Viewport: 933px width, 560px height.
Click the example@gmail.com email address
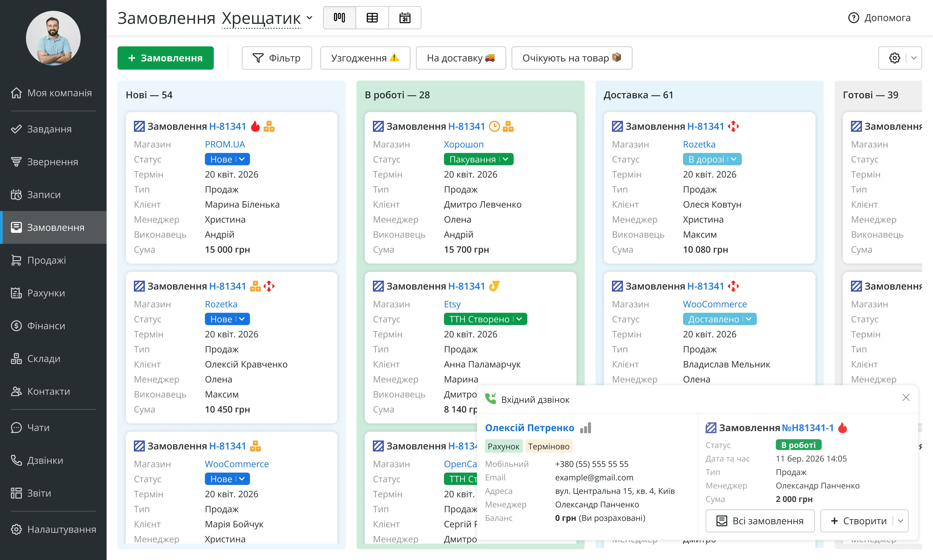pyautogui.click(x=594, y=477)
